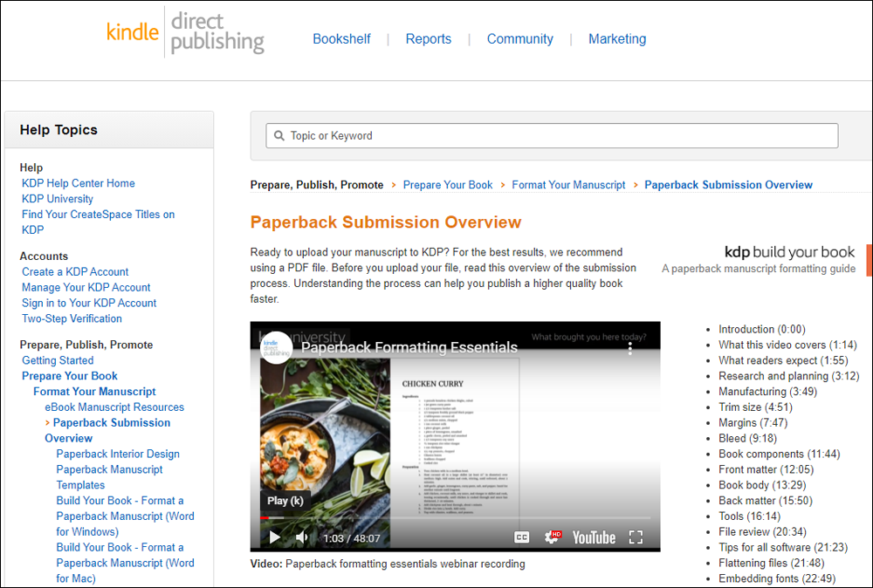Screen dimensions: 873x588
Task: Click the Manufacturing (3:49) chapter
Action: pos(767,391)
